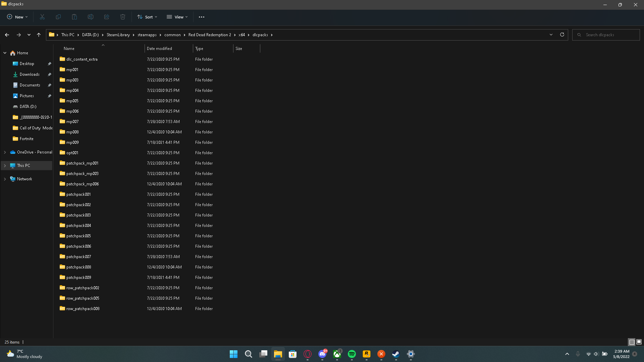Go back with the left arrow

point(7,35)
